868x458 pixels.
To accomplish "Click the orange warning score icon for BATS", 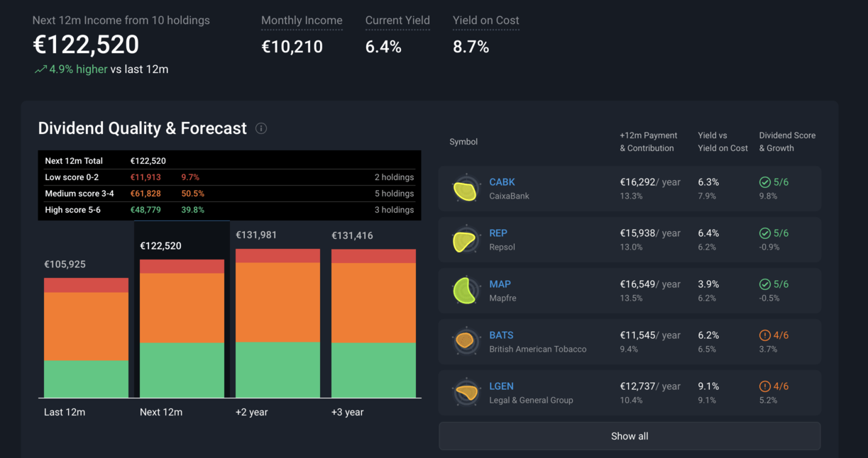I will pos(765,335).
